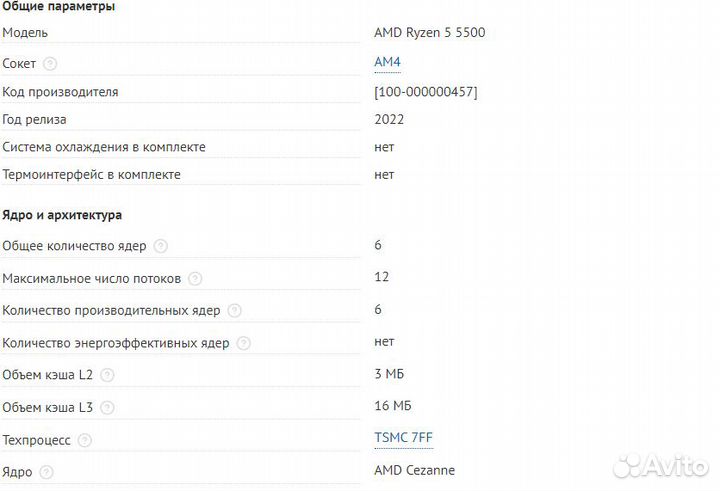Screen dimensions: 720x491
Task: Open help icon beside Количество энергоэффективных ядер
Action: pos(243,343)
